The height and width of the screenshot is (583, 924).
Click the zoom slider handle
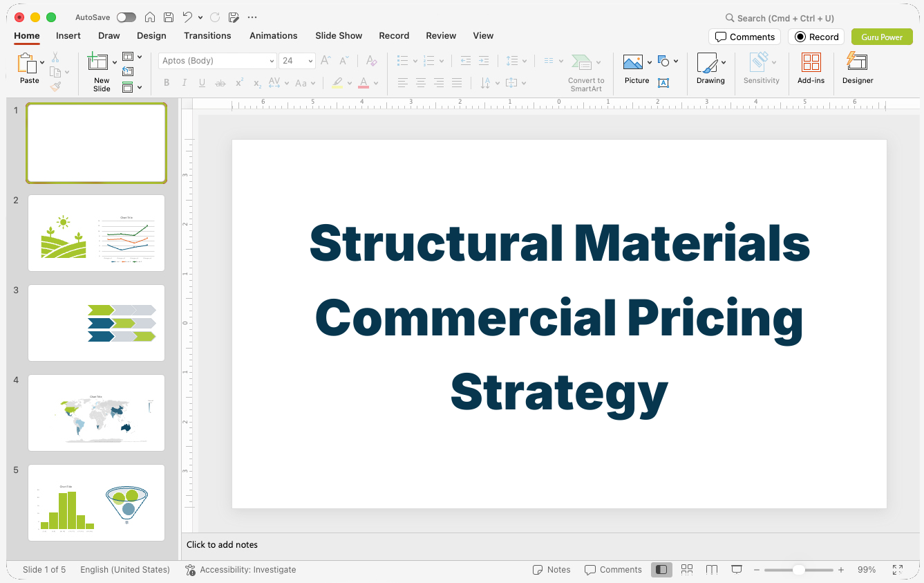(x=798, y=570)
